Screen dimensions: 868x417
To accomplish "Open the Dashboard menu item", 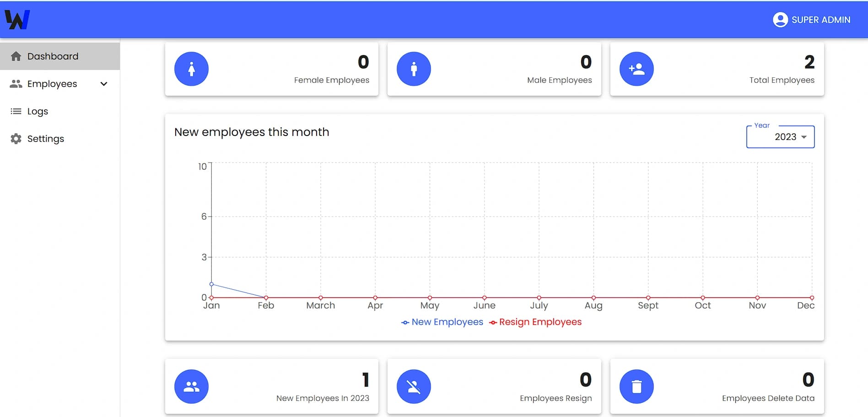I will pos(53,56).
